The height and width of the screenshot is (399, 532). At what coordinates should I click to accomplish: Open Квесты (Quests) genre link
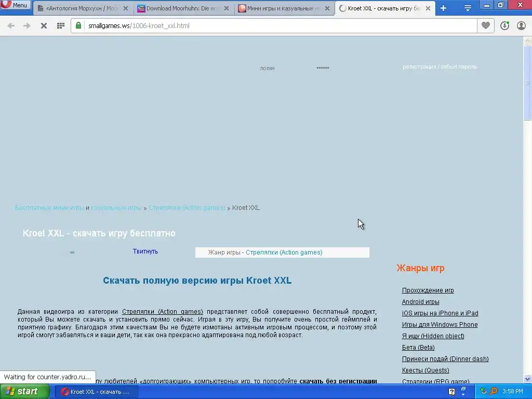[425, 370]
